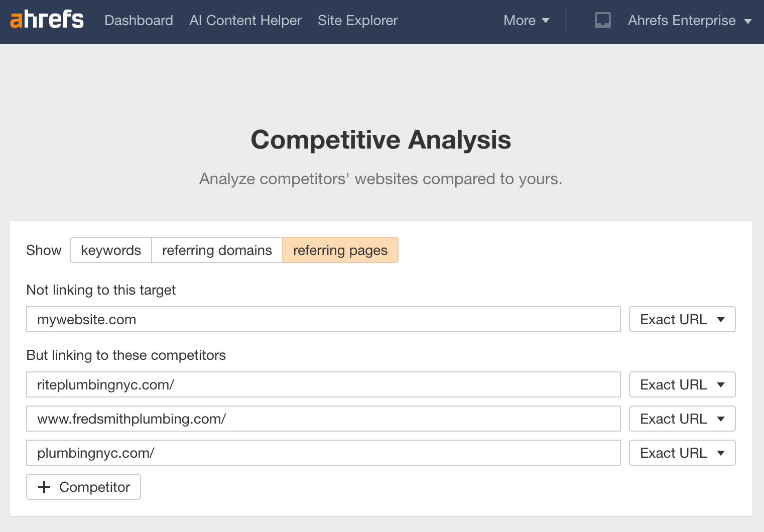Open Exact URL dropdown for riteplumbingnyc.com
Image resolution: width=764 pixels, height=532 pixels.
[682, 384]
